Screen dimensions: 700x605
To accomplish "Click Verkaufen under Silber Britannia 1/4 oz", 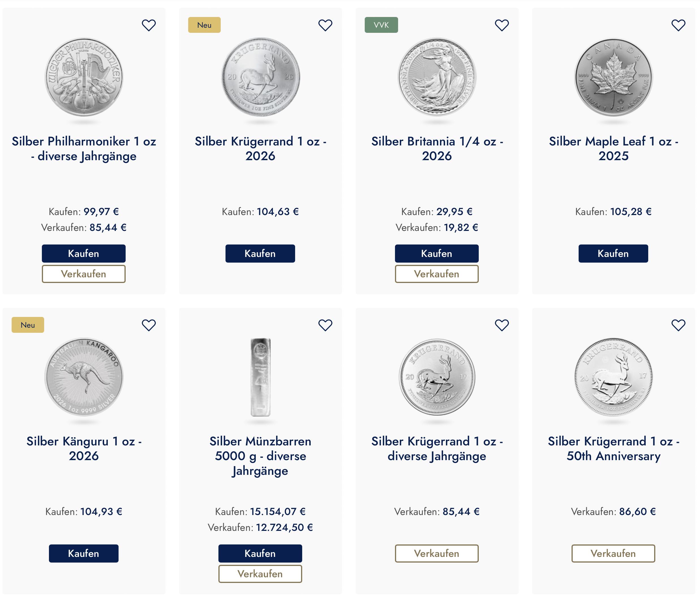I will click(437, 274).
